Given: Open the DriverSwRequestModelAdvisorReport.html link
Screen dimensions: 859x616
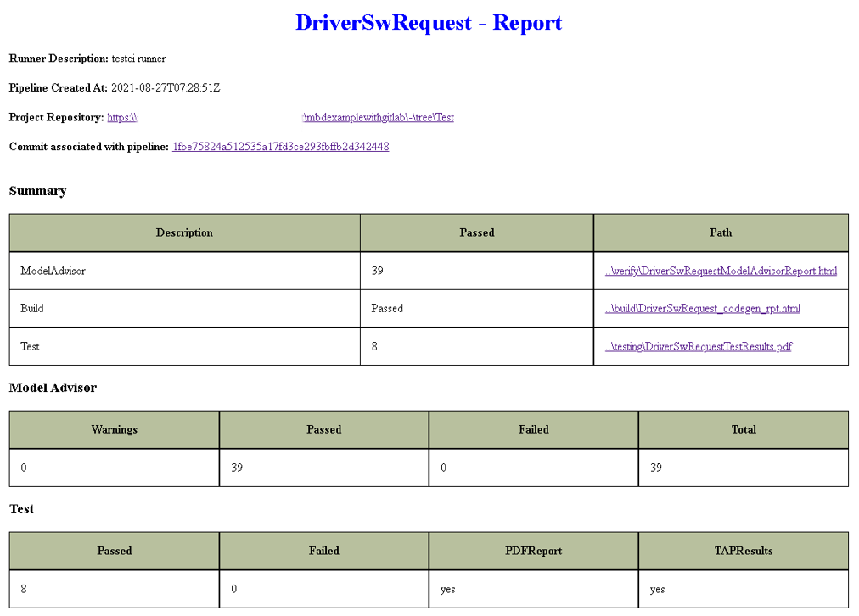Looking at the screenshot, I should click(721, 271).
